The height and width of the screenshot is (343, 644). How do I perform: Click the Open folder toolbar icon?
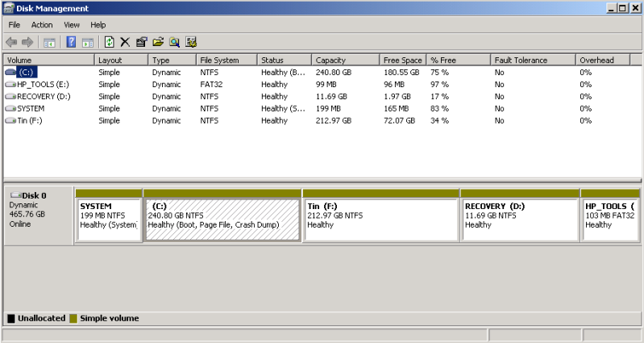[x=158, y=42]
